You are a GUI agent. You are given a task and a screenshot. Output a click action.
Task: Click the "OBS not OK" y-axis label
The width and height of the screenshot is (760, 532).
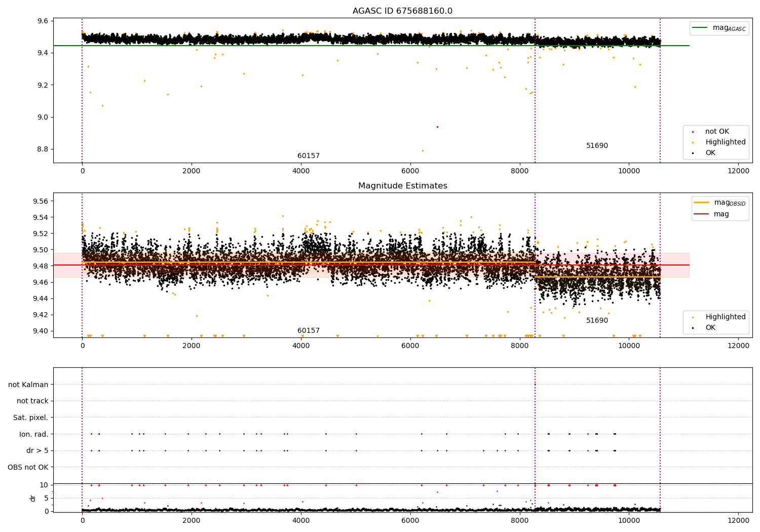(28, 468)
